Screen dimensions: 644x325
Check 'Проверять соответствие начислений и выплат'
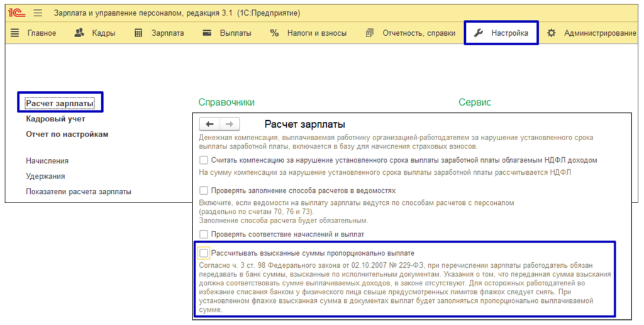click(204, 234)
